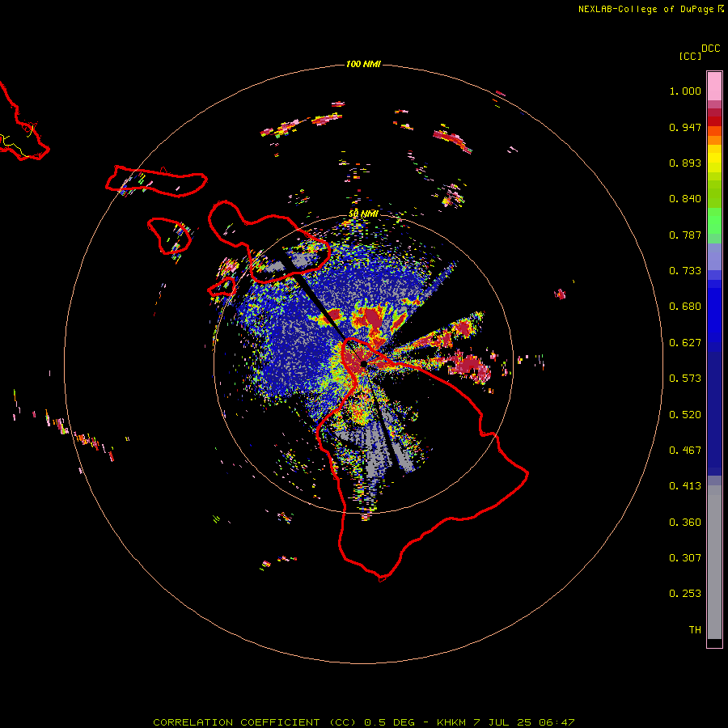Click the 0.840 scale value
The width and height of the screenshot is (728, 728).
pos(685,199)
